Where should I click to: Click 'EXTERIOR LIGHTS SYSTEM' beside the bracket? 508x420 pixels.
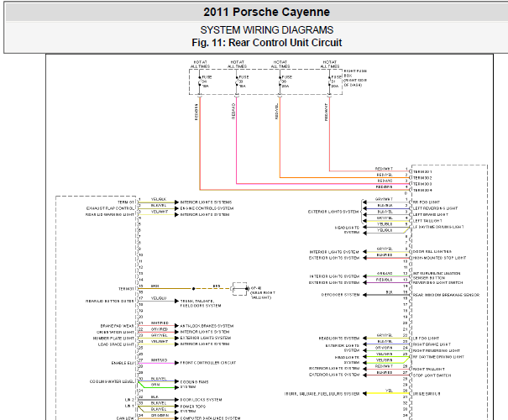333,212
